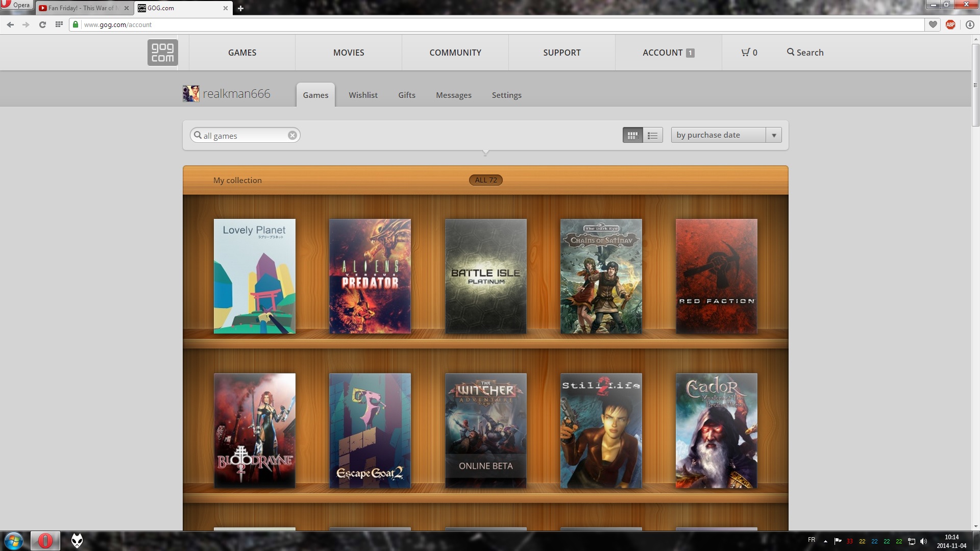
Task: Go back with browser back arrow
Action: [10, 24]
